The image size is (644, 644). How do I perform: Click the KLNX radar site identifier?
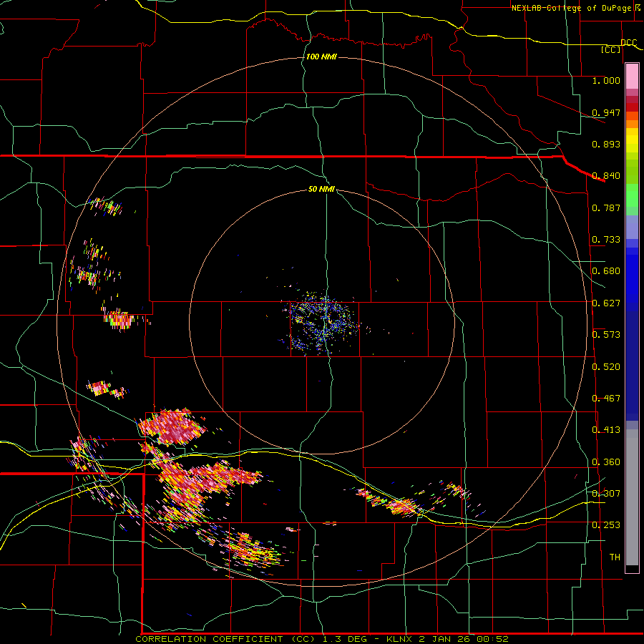coord(400,639)
